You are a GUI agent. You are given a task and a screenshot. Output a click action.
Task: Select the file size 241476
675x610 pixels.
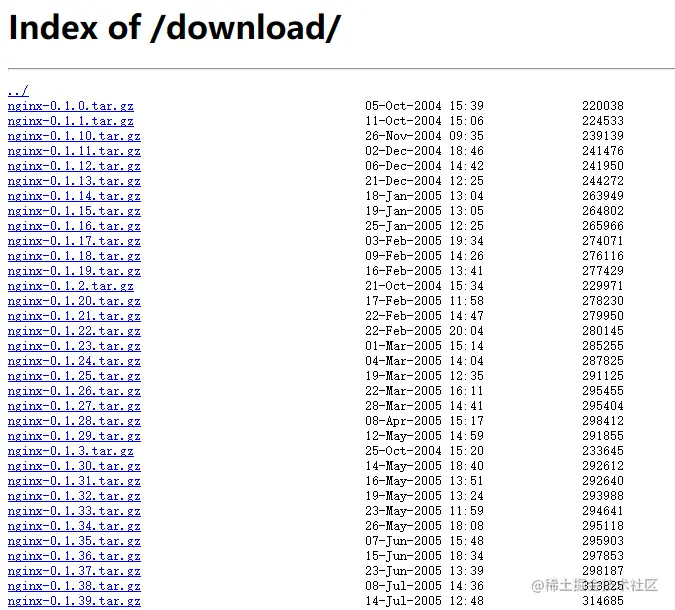[603, 151]
